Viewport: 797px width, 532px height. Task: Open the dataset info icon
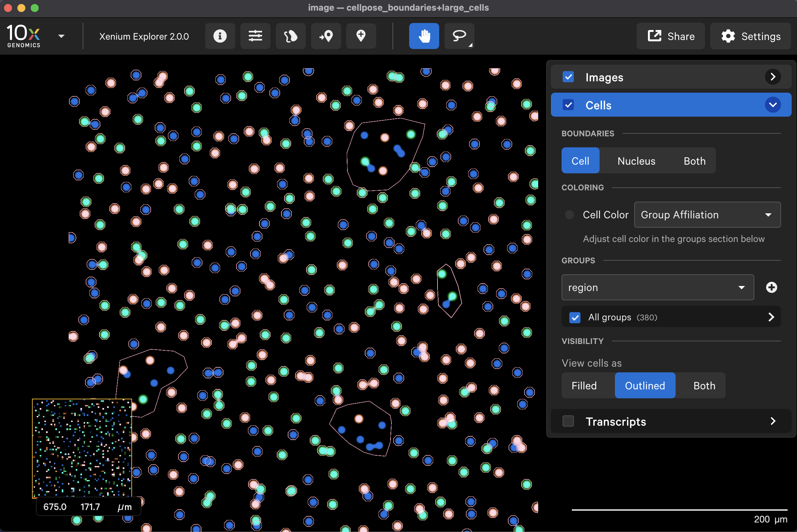[220, 36]
